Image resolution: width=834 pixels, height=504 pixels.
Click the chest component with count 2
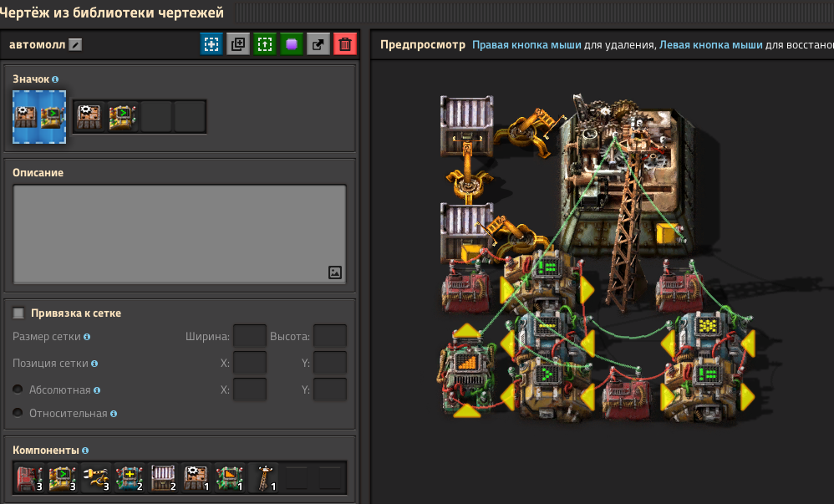(x=163, y=478)
